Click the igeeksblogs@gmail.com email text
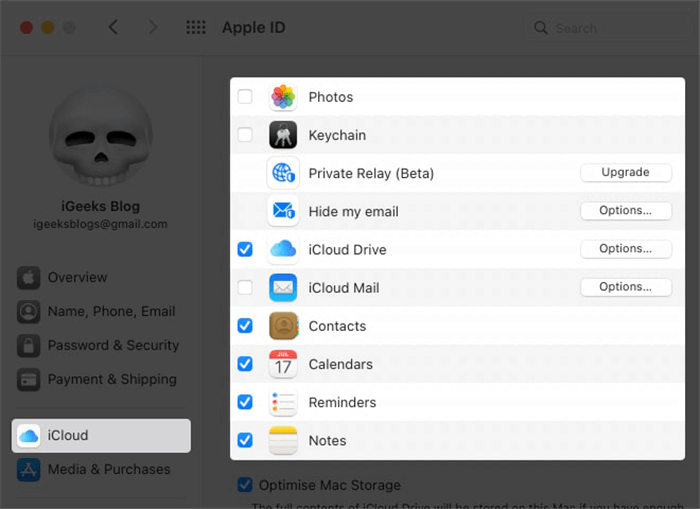The image size is (700, 509). click(101, 224)
